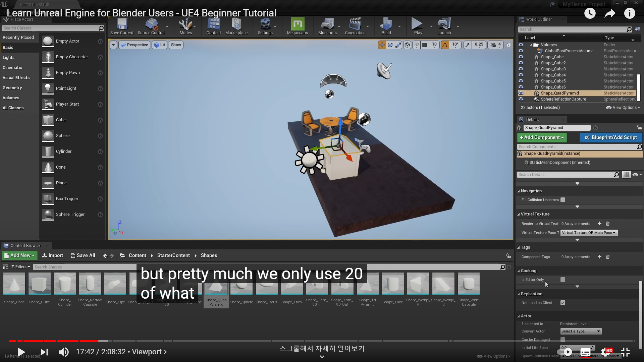Click the Blueprint/Add Script button

click(610, 137)
